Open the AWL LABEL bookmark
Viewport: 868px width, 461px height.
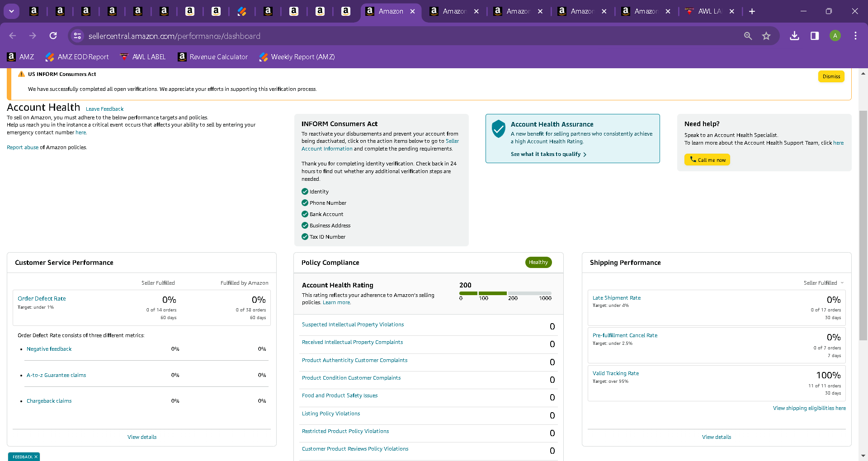coord(143,57)
